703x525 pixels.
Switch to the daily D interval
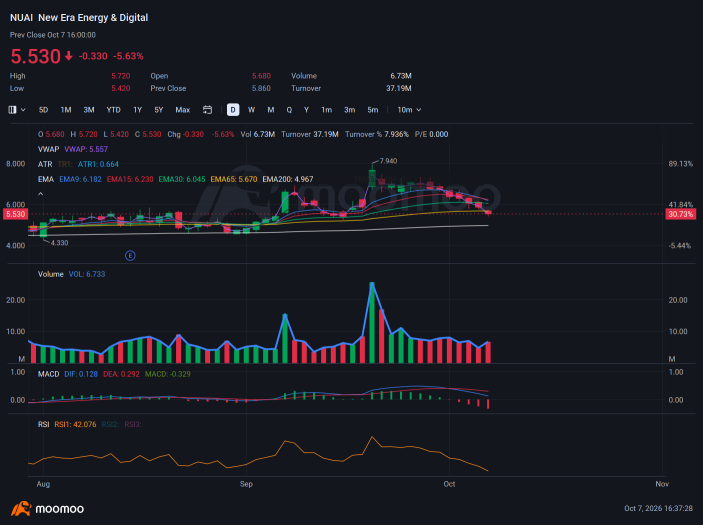[233, 110]
